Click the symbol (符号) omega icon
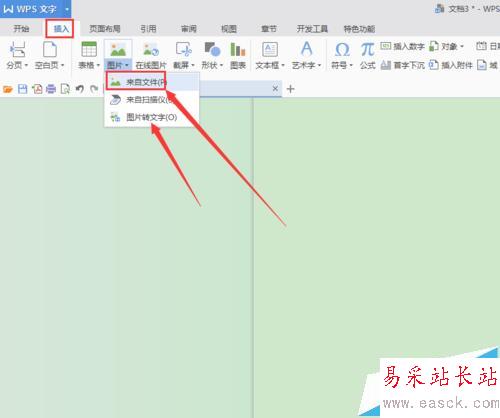500x418 pixels. 342,50
